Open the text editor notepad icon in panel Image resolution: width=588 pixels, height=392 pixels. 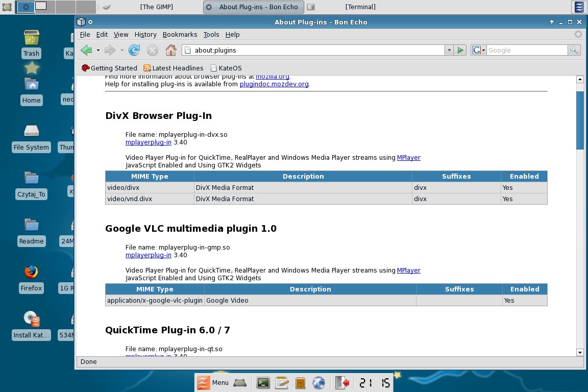click(282, 383)
